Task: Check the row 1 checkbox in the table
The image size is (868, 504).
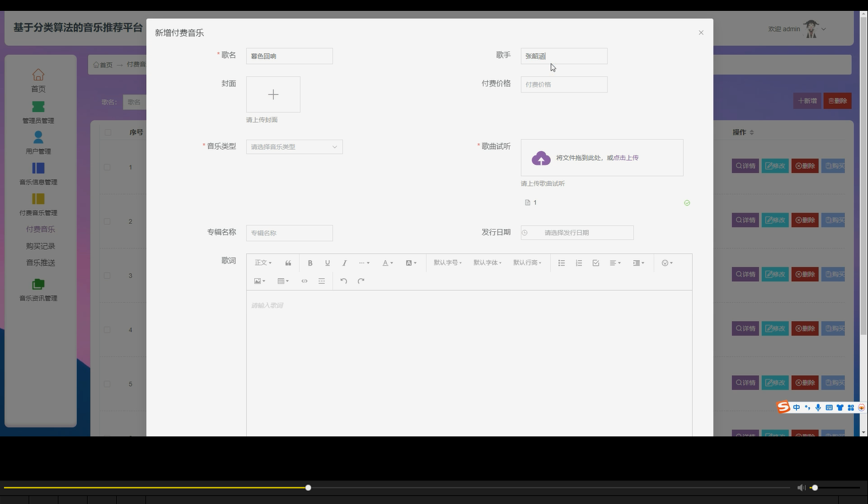Action: [x=107, y=167]
